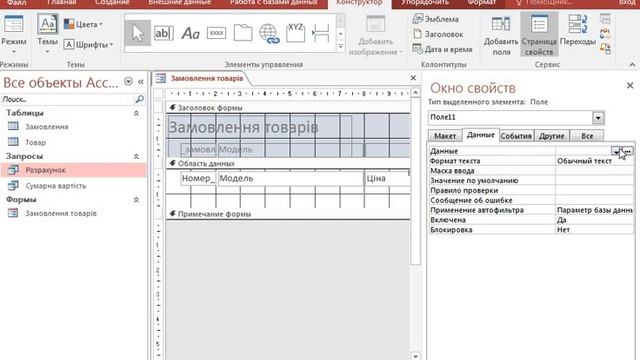Switch to the Другие properties tab
The width and height of the screenshot is (640, 360).
point(551,136)
